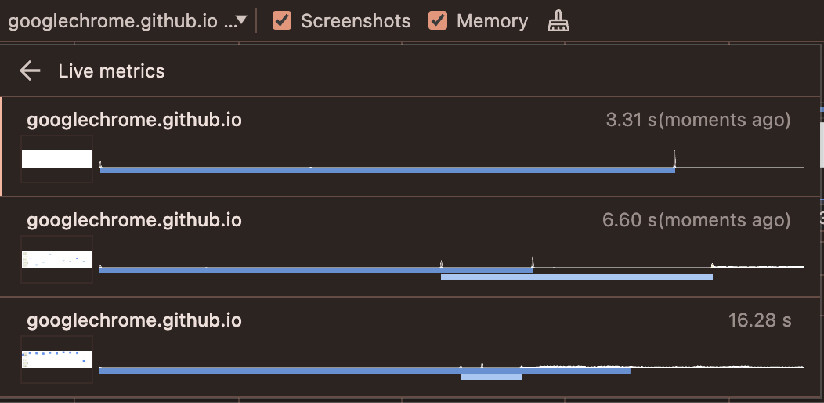The image size is (824, 403).
Task: Click the collect garbage broom icon
Action: (x=557, y=21)
